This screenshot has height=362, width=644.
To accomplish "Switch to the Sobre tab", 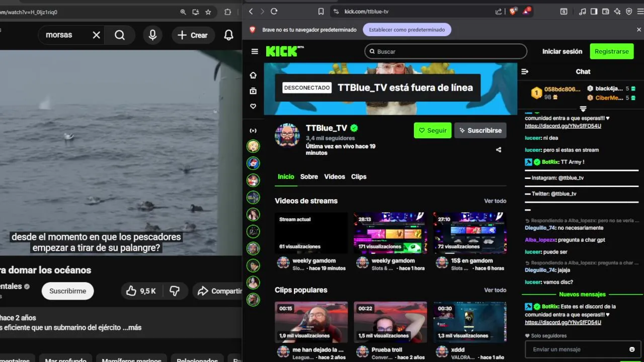I will click(x=309, y=176).
